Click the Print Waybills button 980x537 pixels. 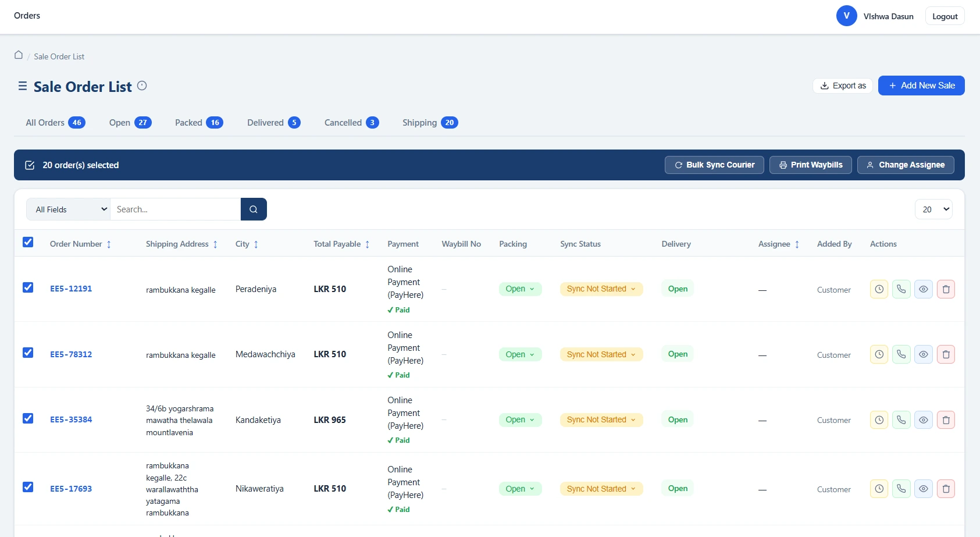pyautogui.click(x=811, y=165)
